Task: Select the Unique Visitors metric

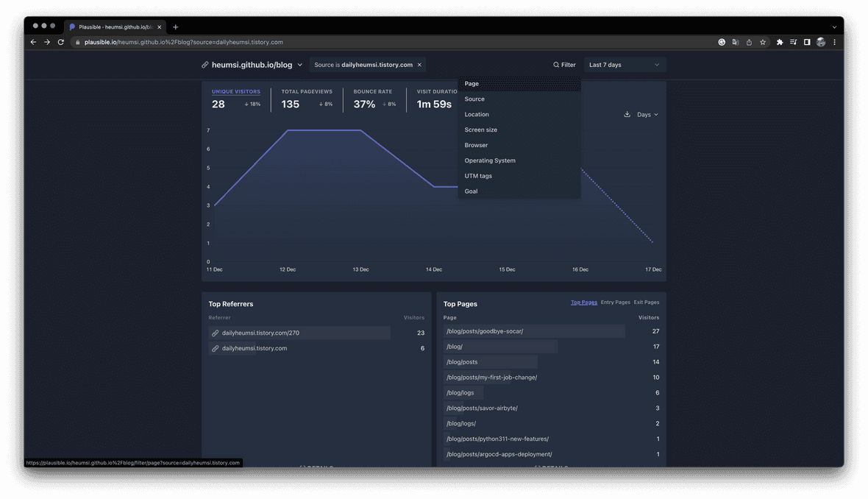Action: [236, 92]
